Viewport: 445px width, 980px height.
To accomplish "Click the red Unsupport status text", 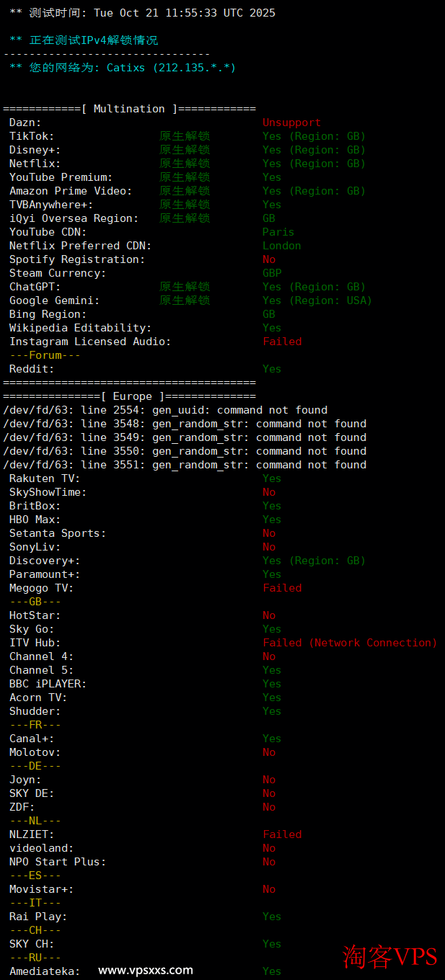I will tap(291, 122).
